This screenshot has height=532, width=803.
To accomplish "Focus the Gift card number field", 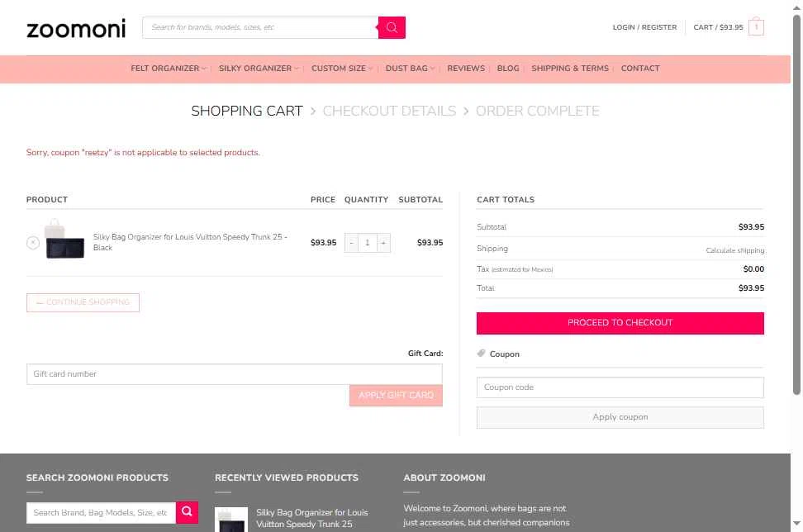I will tap(235, 374).
